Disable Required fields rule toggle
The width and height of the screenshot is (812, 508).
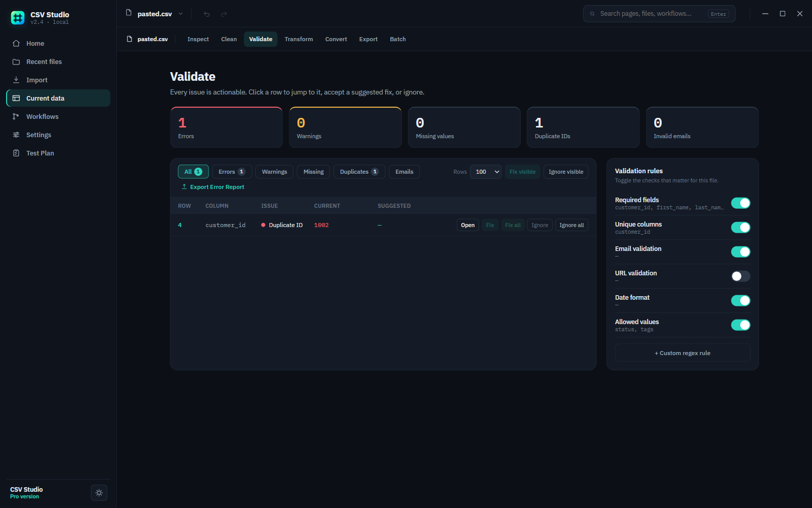(x=740, y=203)
